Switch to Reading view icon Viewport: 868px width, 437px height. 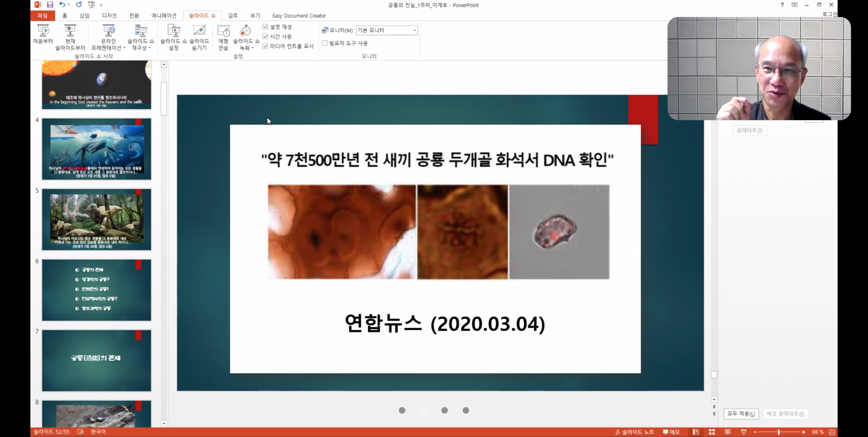(x=727, y=432)
